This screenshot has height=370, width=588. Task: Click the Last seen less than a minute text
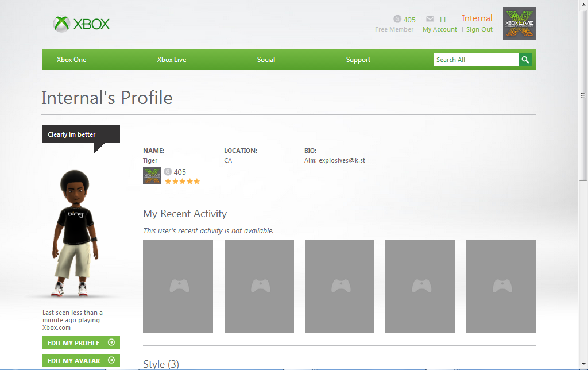tap(72, 319)
